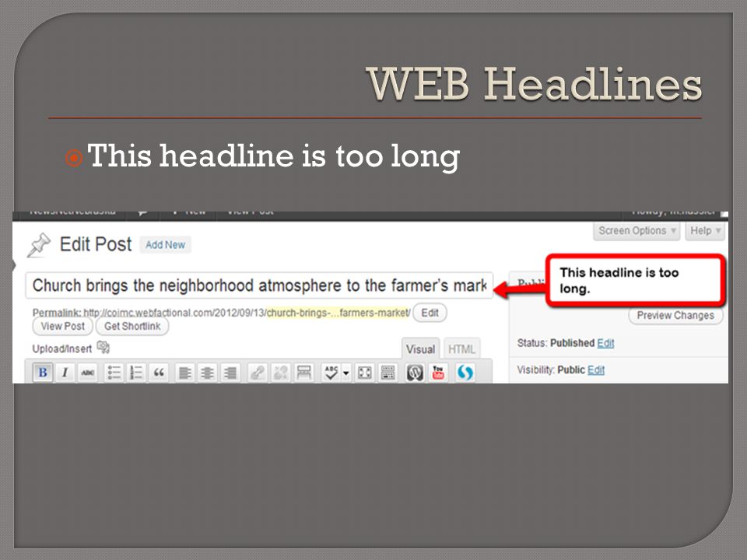Click the Get Shortlink button
This screenshot has height=560, width=747.
point(132,326)
